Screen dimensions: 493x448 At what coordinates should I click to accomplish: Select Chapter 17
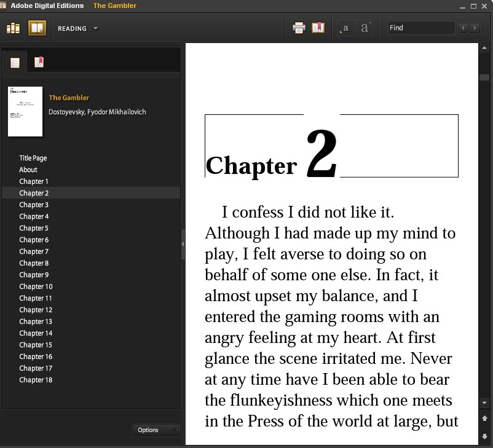pyautogui.click(x=36, y=368)
